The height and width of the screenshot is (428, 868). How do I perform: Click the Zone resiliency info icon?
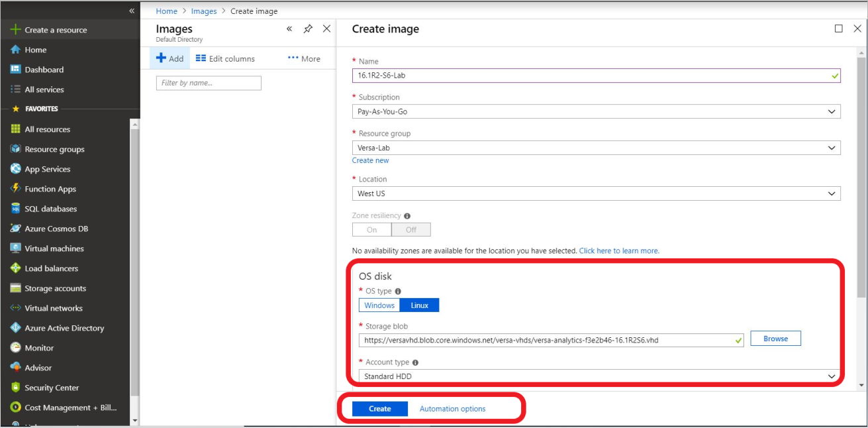[x=407, y=216]
